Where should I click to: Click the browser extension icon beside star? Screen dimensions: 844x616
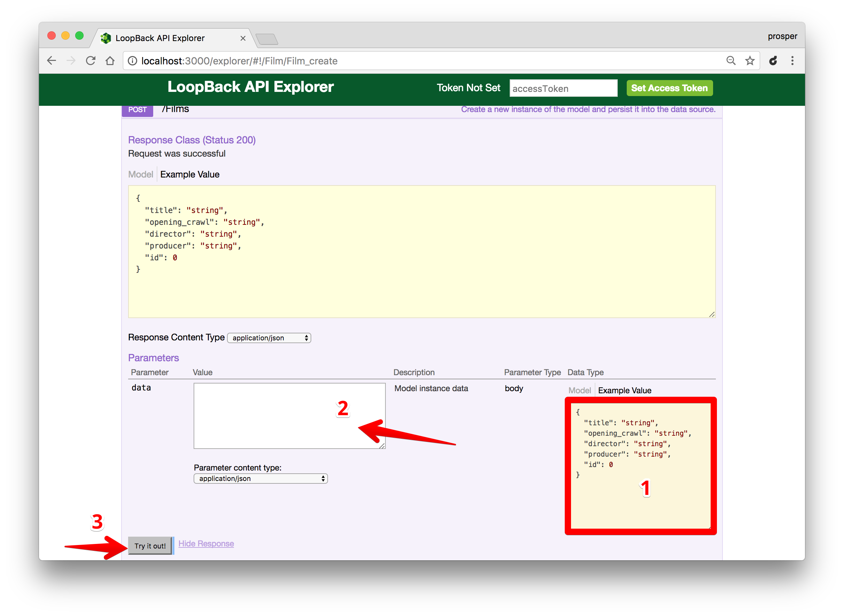(773, 61)
